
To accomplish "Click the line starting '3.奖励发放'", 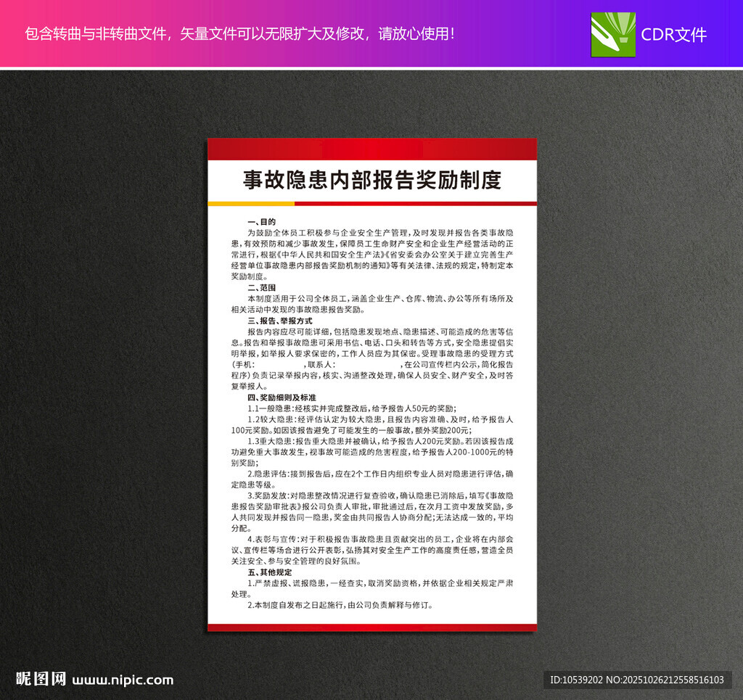I will [380, 495].
